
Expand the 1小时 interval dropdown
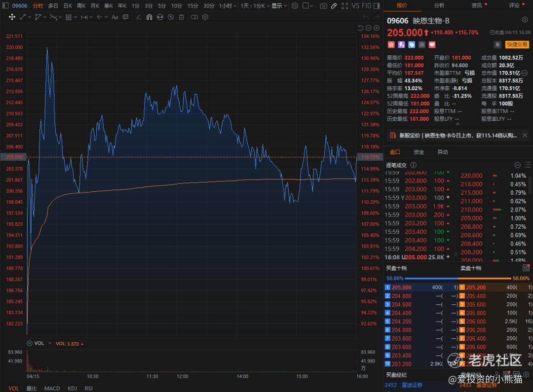coord(228,6)
